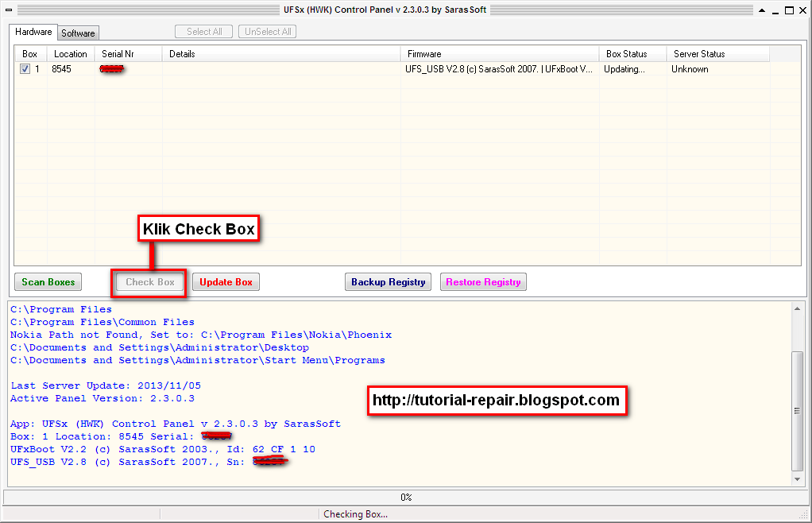Viewport: 812px width, 523px height.
Task: Click the log panel scrollbar thumb
Action: click(798, 411)
